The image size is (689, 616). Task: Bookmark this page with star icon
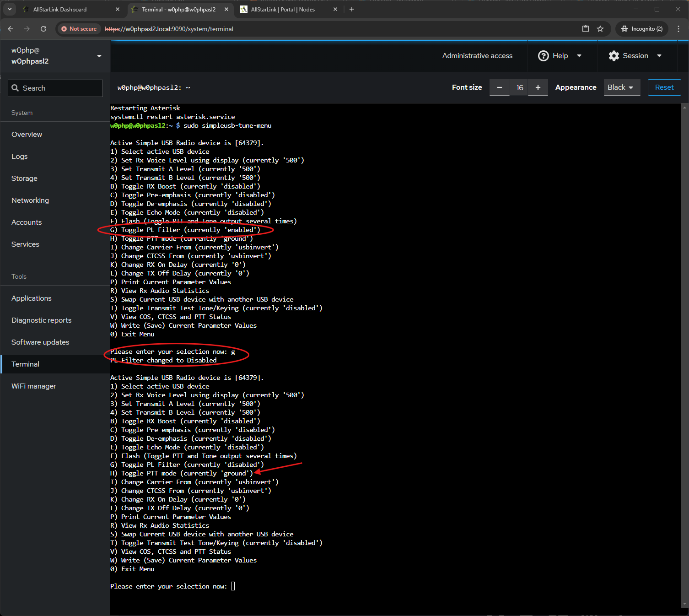(600, 29)
